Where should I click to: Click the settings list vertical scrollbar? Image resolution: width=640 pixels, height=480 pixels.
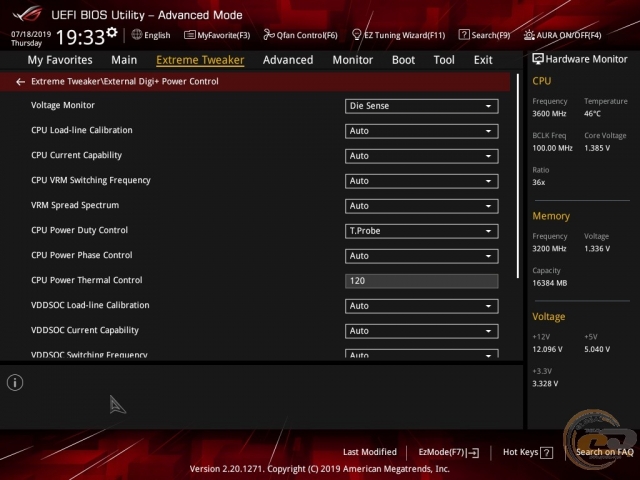click(518, 176)
